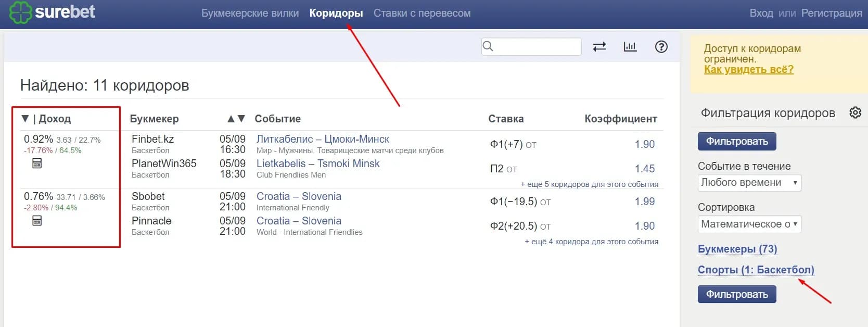868x327 pixels.
Task: Click the 0.76% income value
Action: [39, 196]
